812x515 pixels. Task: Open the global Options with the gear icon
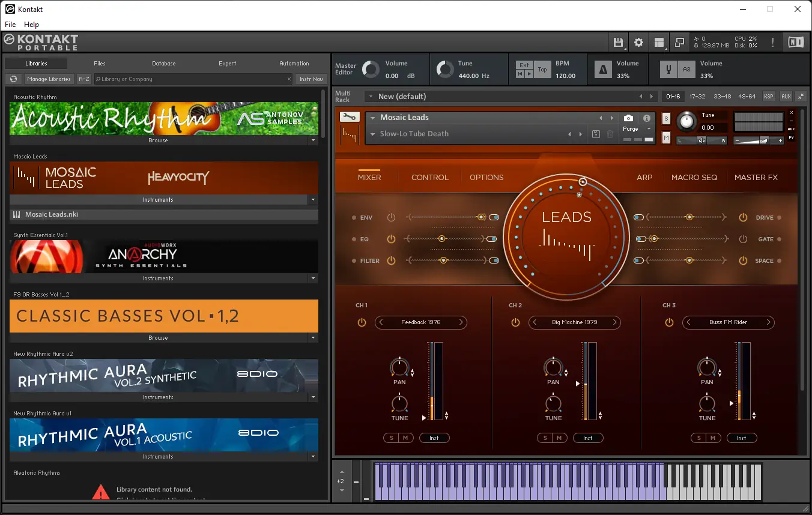[x=638, y=42]
